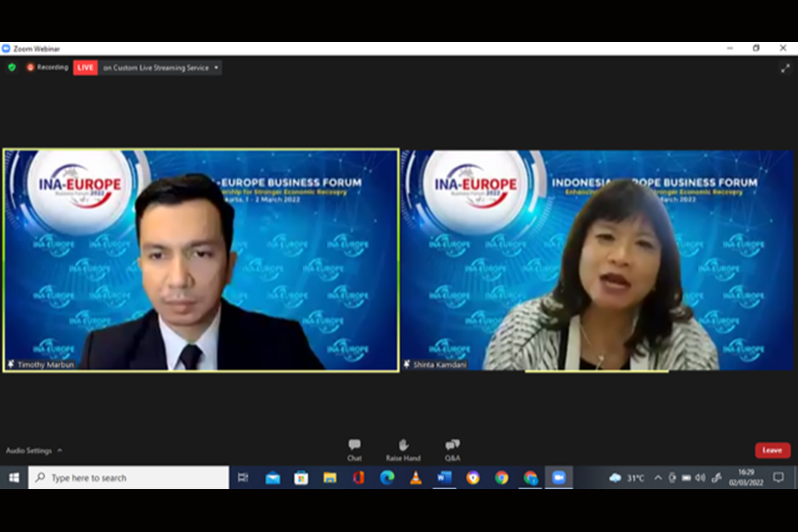Click the battery icon in system tray

(686, 477)
